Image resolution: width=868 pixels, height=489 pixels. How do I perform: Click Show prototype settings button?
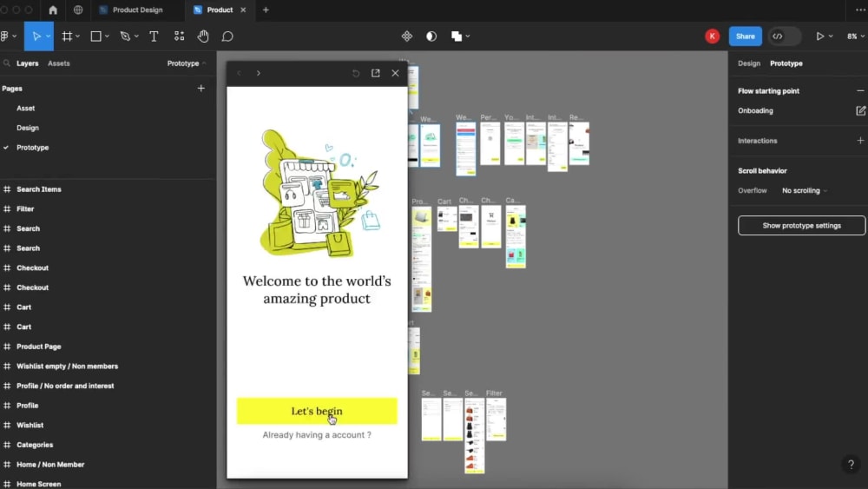[801, 226]
